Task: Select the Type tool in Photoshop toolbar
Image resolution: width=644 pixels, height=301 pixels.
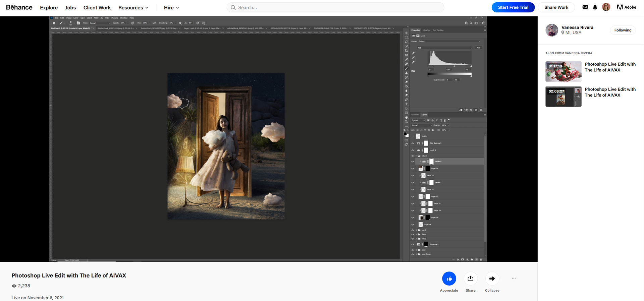Action: pos(406,104)
